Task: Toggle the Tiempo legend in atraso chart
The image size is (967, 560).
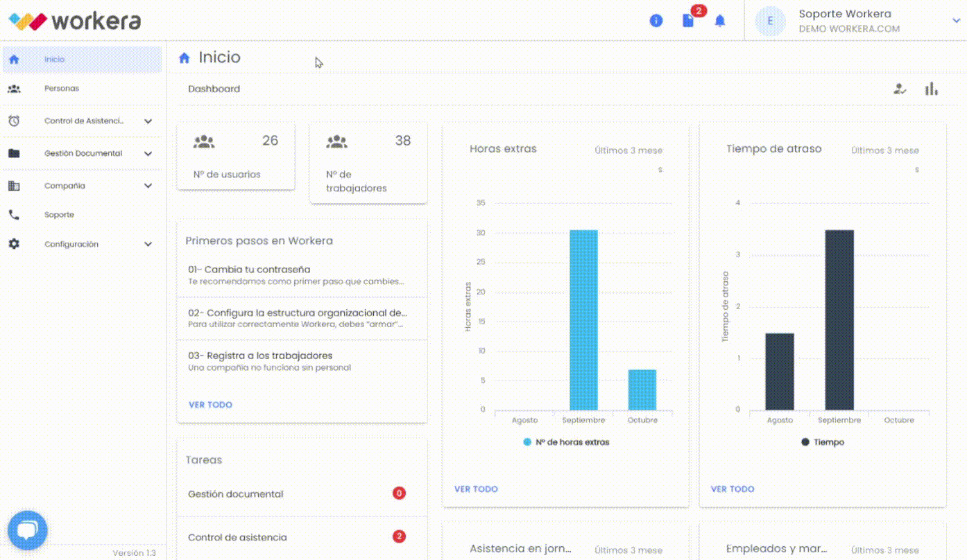Action: 823,442
